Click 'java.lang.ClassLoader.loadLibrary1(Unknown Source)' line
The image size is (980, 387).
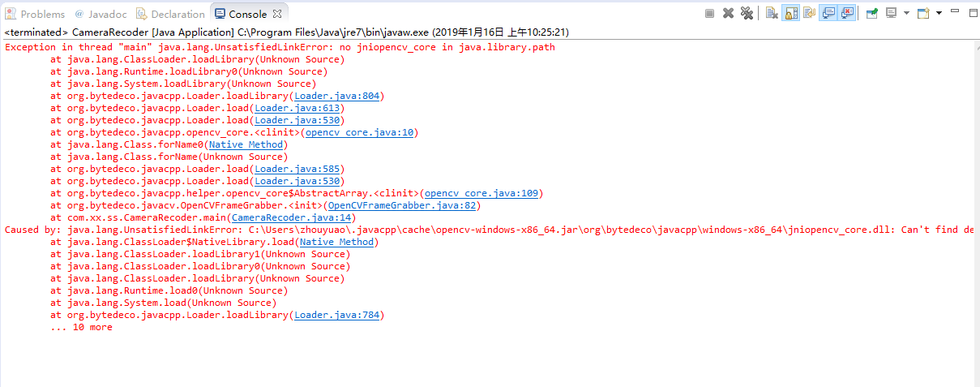click(200, 254)
